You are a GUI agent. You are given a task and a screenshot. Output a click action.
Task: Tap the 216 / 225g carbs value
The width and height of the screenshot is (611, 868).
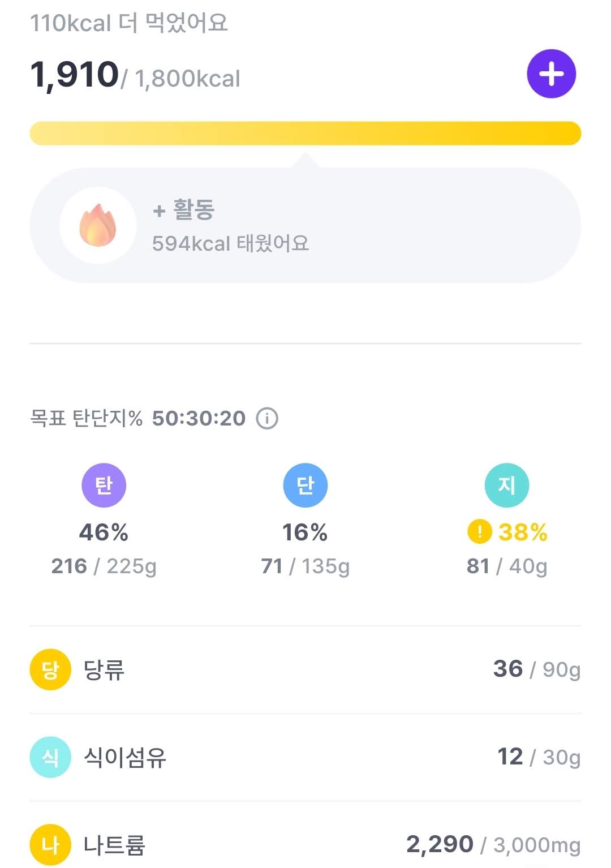(x=104, y=566)
